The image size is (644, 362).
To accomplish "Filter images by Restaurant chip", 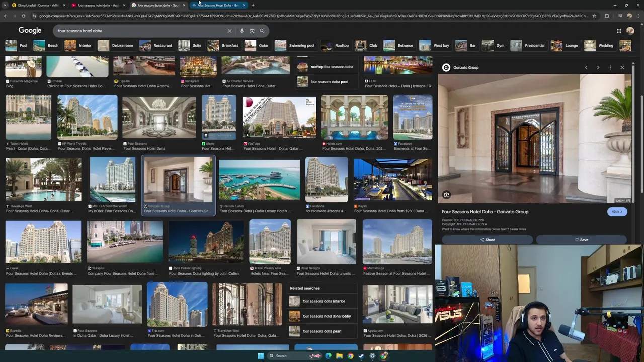I will [156, 46].
